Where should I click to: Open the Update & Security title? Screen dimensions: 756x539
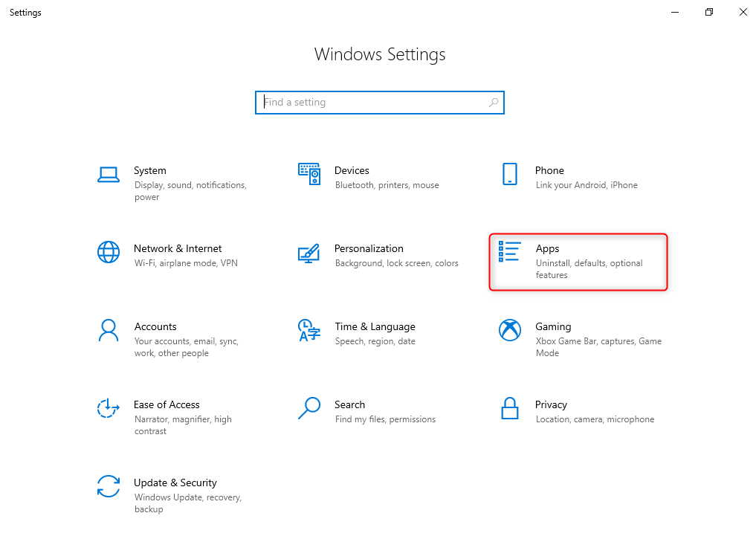pos(175,483)
